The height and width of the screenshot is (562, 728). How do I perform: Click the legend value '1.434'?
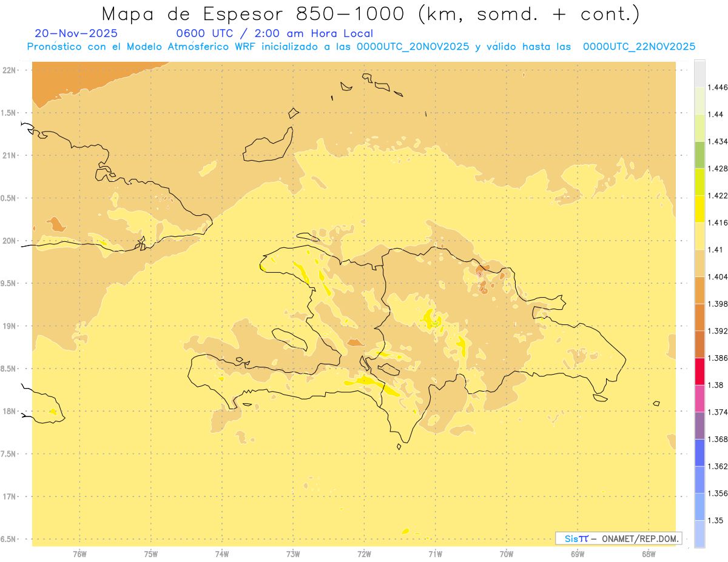pos(718,141)
